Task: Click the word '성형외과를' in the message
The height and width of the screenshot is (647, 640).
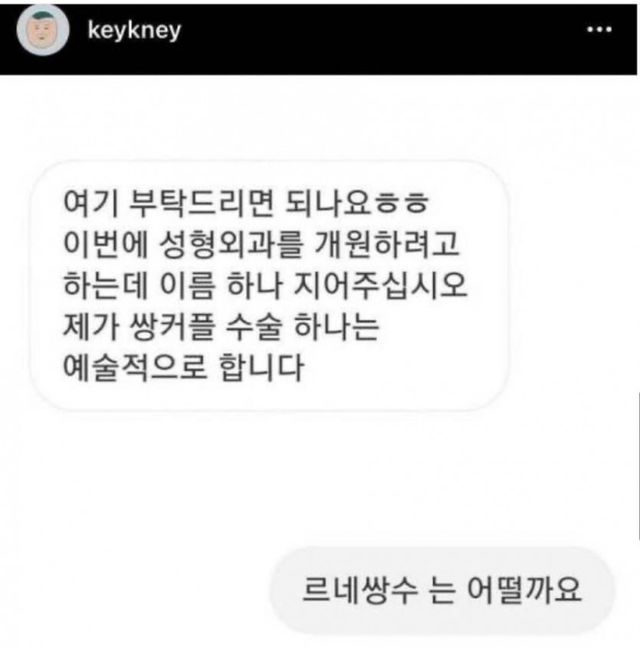Action: pyautogui.click(x=231, y=244)
